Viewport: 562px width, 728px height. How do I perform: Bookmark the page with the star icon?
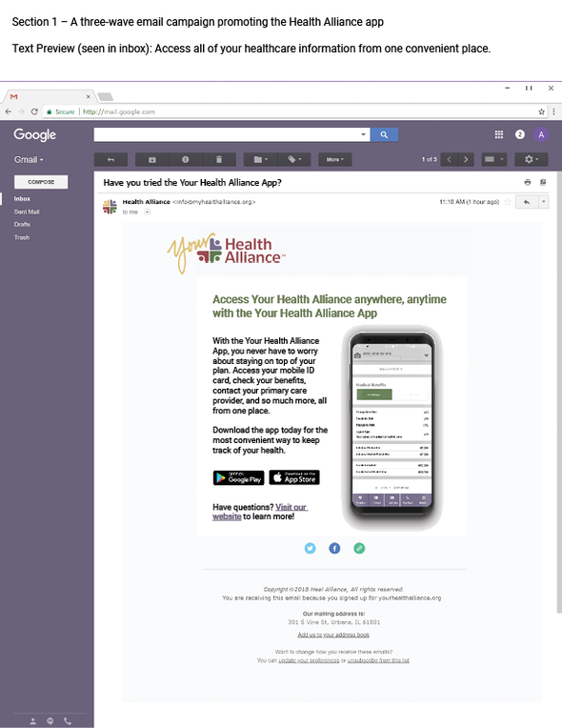click(541, 111)
